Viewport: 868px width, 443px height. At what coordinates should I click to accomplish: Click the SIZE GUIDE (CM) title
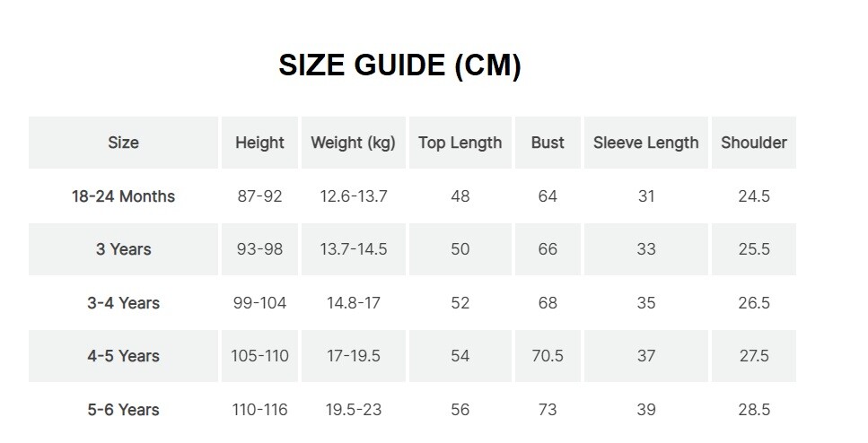(x=399, y=66)
